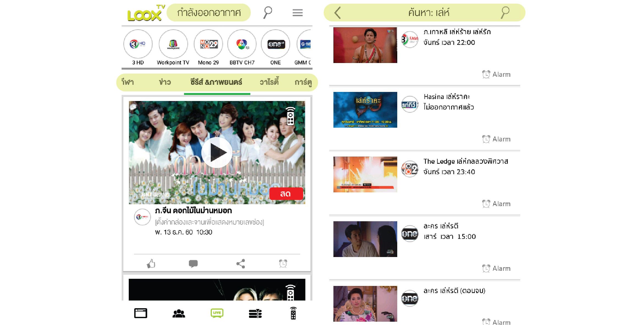Click the share icon on the show card
This screenshot has height=325, width=644.
[x=240, y=264]
